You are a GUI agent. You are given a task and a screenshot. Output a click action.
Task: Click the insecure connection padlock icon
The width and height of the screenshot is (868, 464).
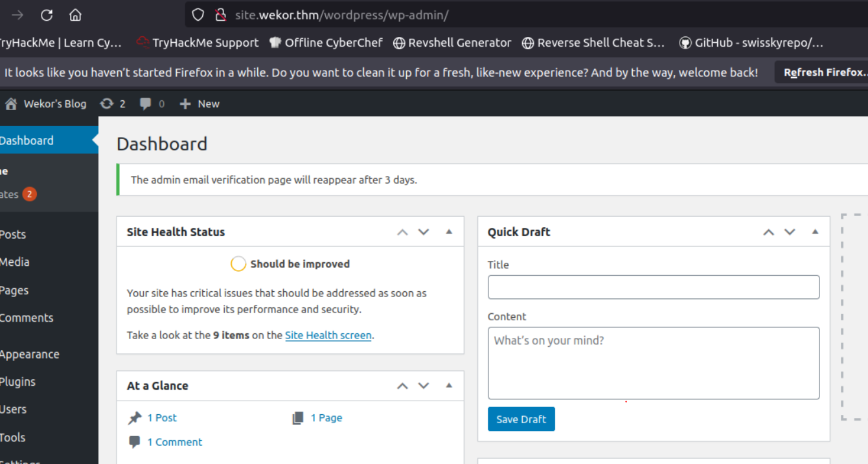click(x=220, y=15)
